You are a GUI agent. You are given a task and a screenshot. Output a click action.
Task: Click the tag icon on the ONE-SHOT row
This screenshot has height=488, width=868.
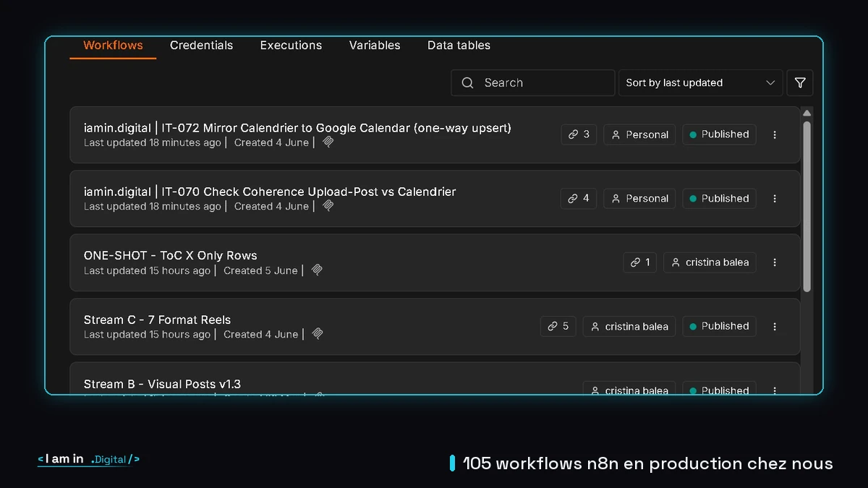317,270
